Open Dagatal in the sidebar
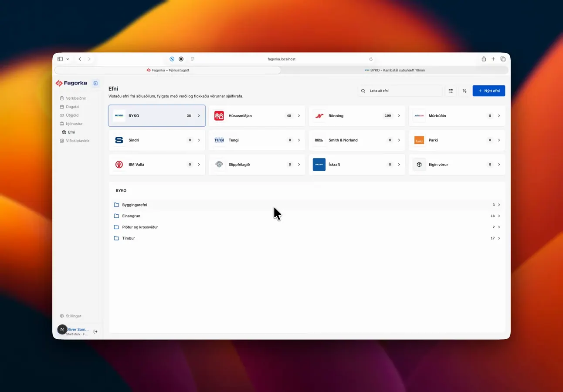Viewport: 563px width, 392px height. (x=70, y=107)
